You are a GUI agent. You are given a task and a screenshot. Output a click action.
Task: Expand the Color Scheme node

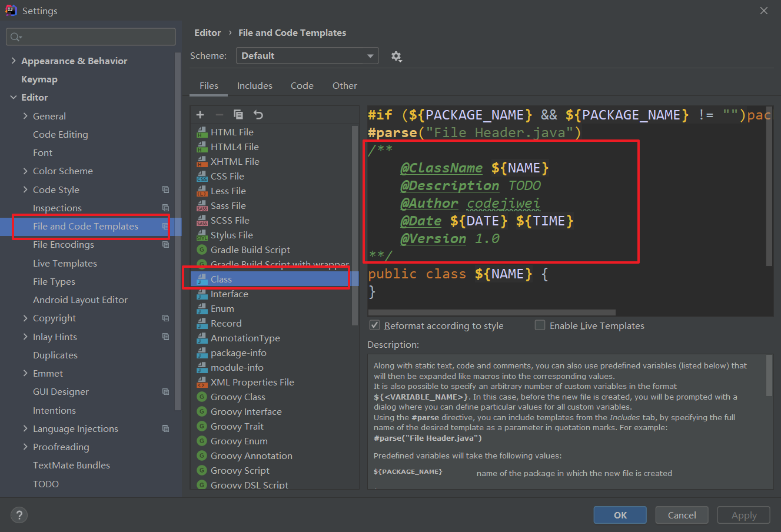[25, 171]
